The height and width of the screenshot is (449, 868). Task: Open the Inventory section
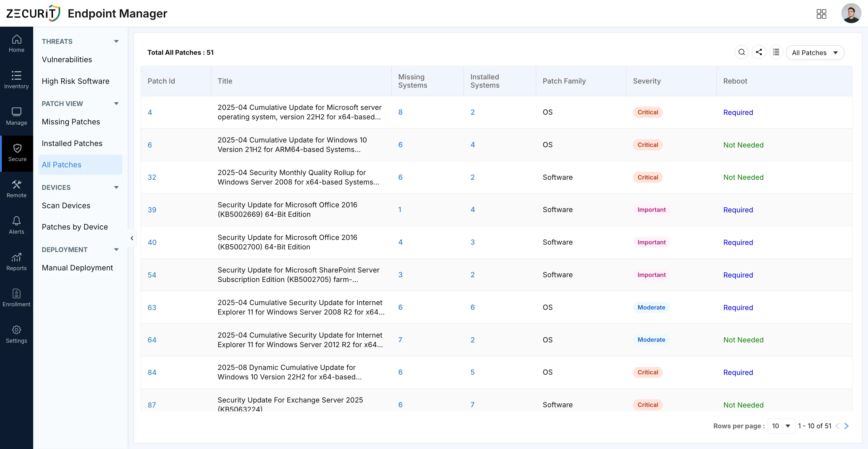click(x=17, y=80)
